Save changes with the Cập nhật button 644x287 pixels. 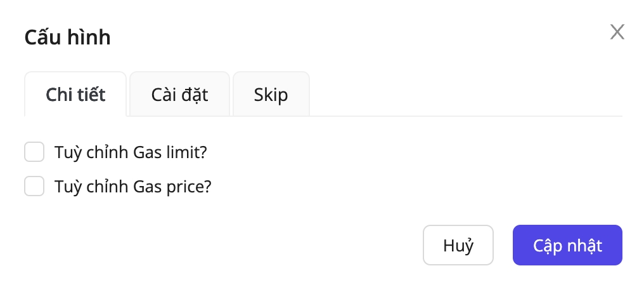567,245
